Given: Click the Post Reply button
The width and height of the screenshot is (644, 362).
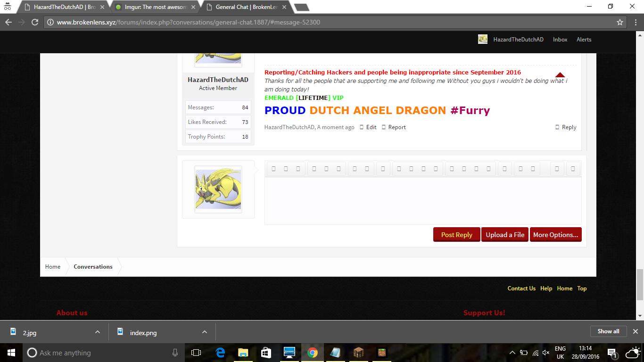Looking at the screenshot, I should [456, 235].
